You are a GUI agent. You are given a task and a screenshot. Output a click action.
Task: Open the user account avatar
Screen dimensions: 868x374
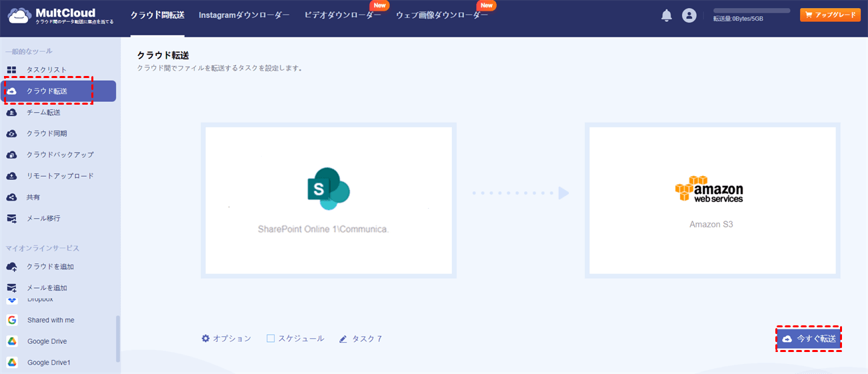pyautogui.click(x=689, y=15)
